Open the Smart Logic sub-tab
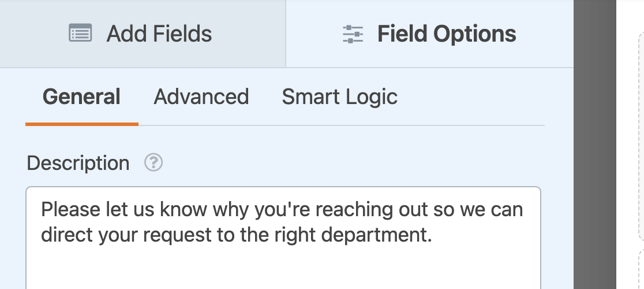This screenshot has height=289, width=644. coord(339,97)
